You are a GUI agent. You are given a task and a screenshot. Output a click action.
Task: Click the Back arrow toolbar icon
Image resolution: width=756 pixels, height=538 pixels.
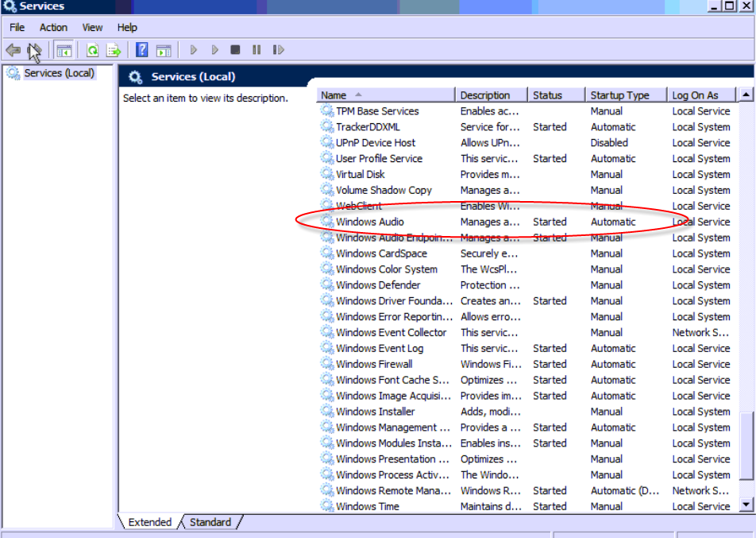13,50
